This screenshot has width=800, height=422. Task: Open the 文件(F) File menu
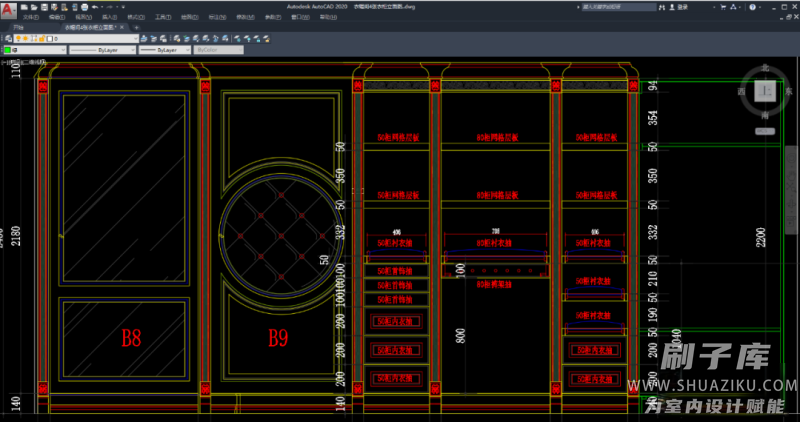tap(31, 17)
